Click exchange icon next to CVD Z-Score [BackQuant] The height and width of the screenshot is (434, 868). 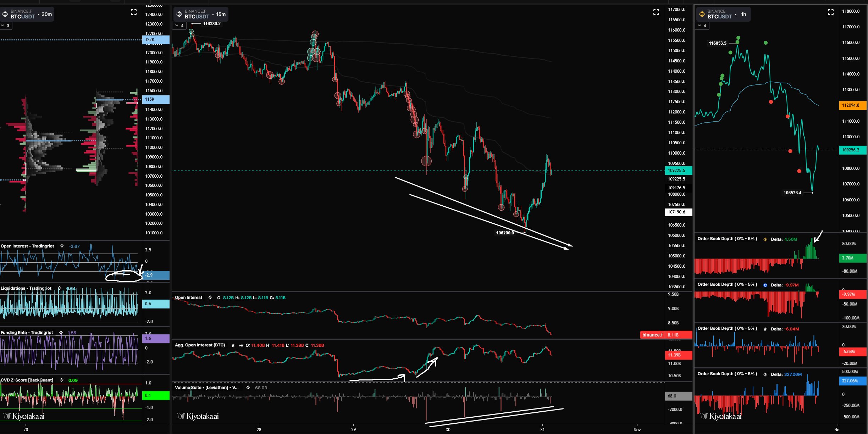[x=62, y=380]
